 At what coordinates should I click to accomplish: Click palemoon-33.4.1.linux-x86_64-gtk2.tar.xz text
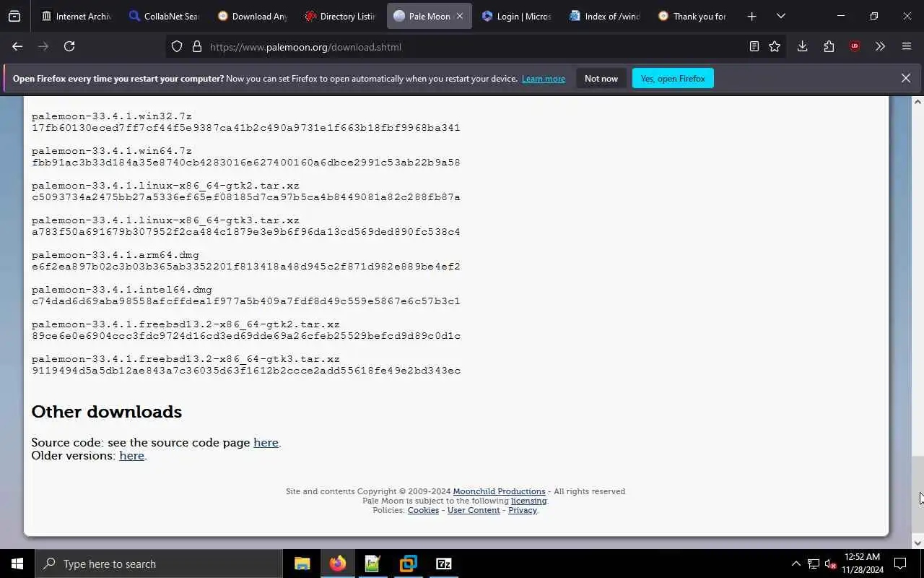(165, 186)
